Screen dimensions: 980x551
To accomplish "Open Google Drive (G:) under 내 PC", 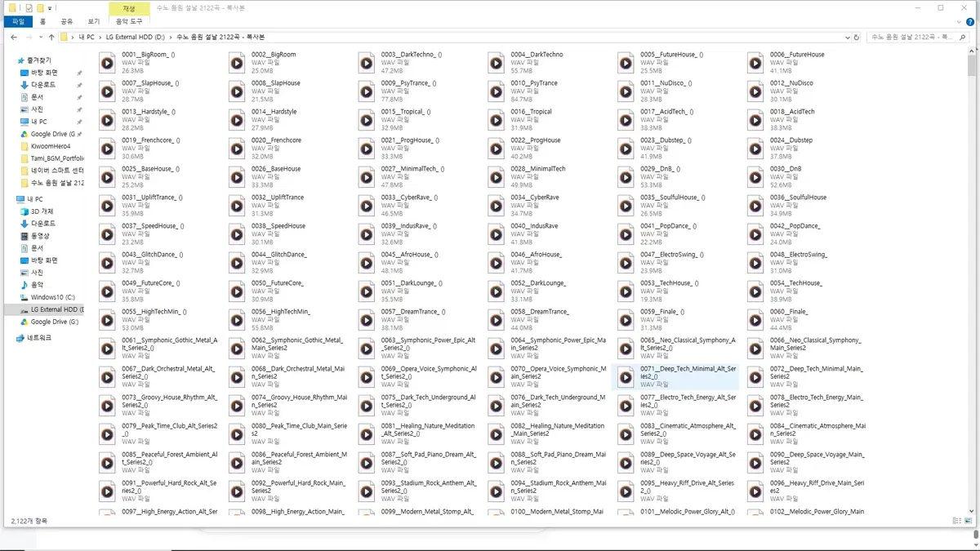I will click(55, 322).
